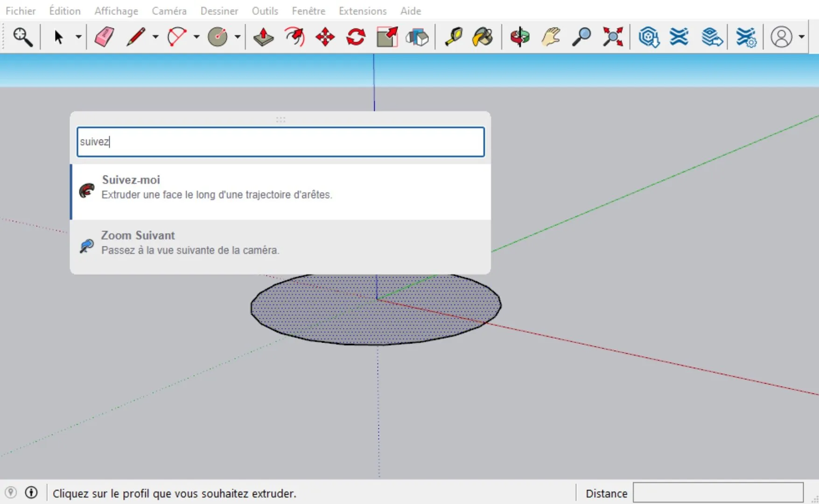Click the Zoom Extents tool
The height and width of the screenshot is (504, 819).
click(613, 37)
